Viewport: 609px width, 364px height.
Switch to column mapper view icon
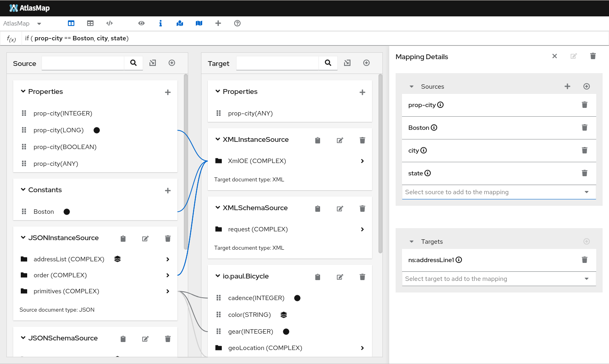[x=71, y=23]
